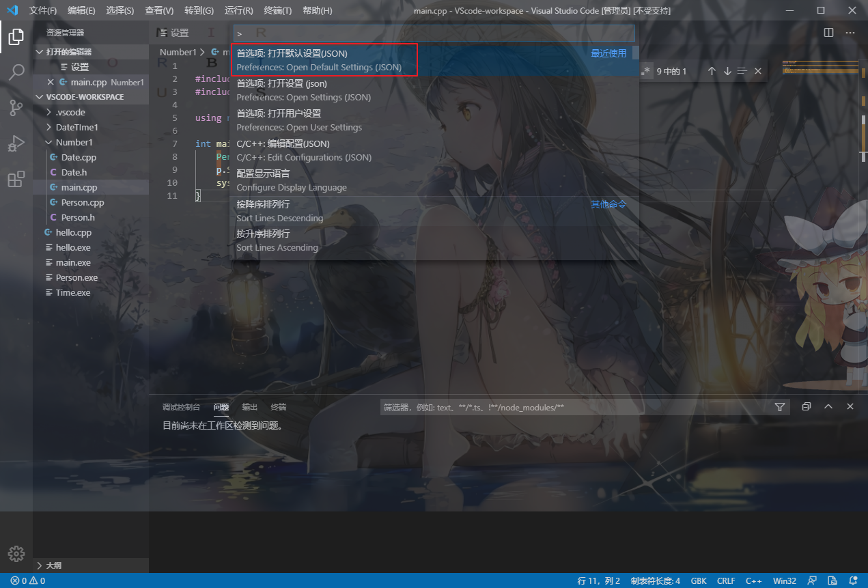Click errors and warnings count in status bar
This screenshot has height=588, width=868.
tap(28, 580)
